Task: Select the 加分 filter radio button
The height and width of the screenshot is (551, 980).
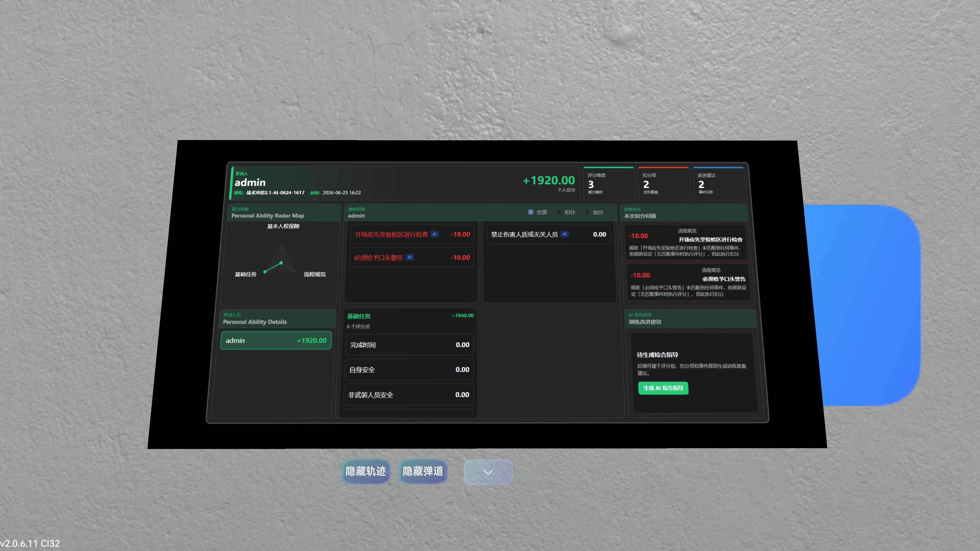Action: point(587,212)
